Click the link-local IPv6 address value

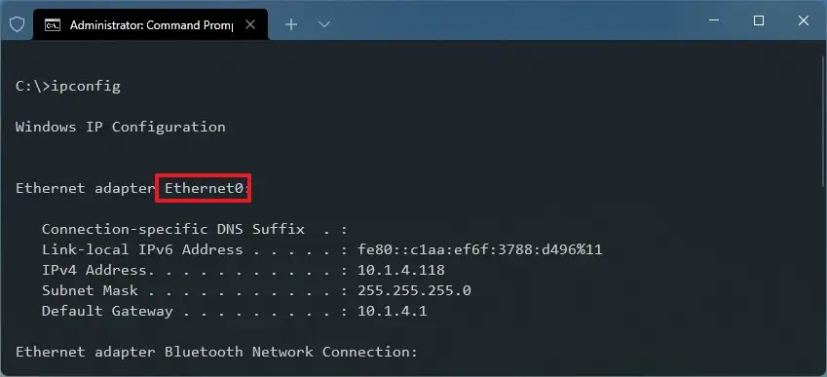pyautogui.click(x=480, y=249)
